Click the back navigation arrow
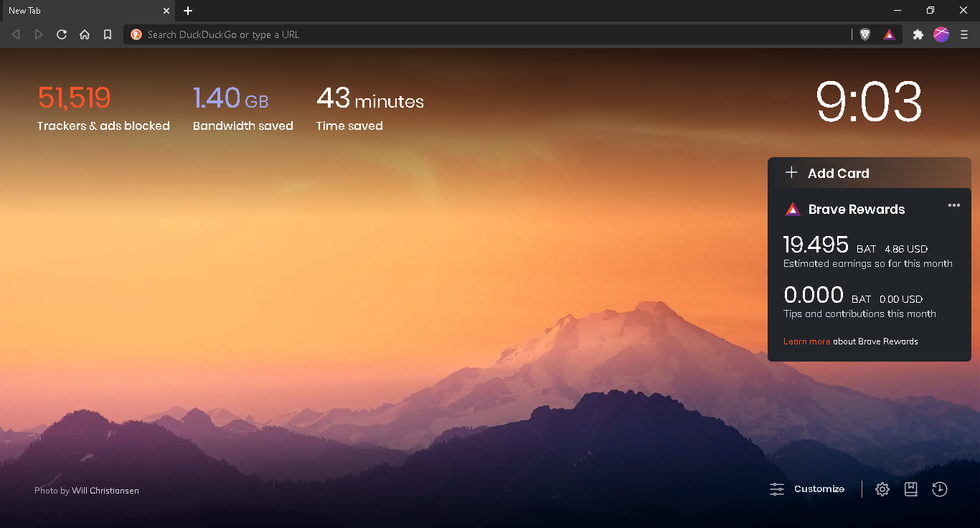The width and height of the screenshot is (980, 528). 16,34
